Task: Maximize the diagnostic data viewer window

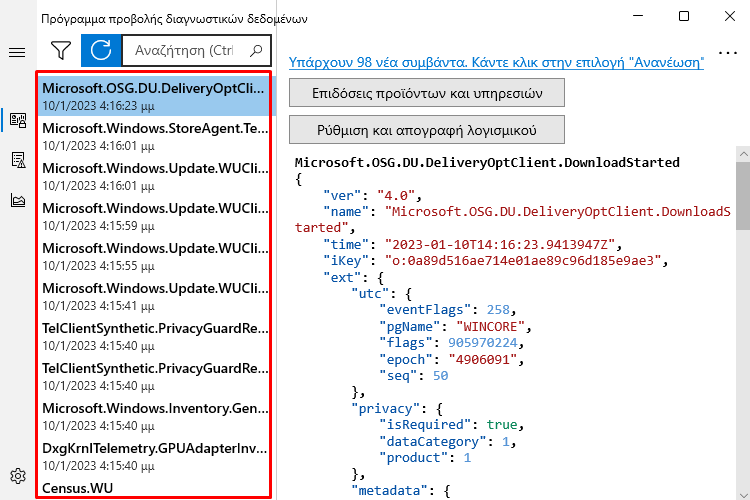Action: (x=684, y=16)
